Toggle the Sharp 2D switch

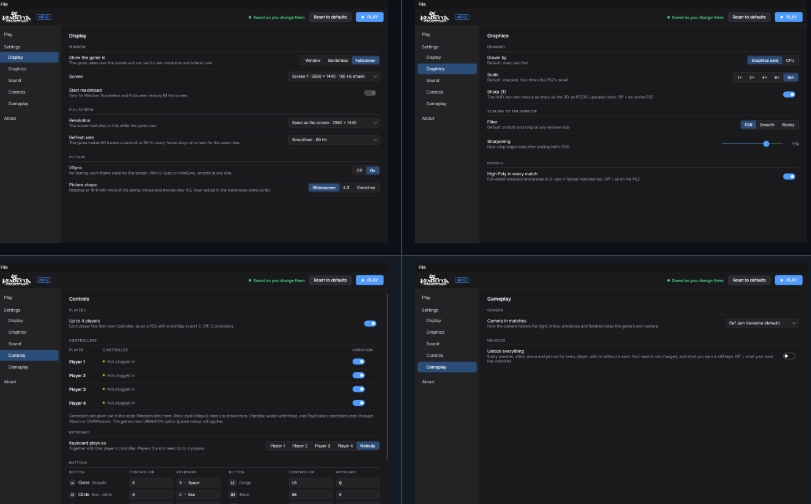789,94
